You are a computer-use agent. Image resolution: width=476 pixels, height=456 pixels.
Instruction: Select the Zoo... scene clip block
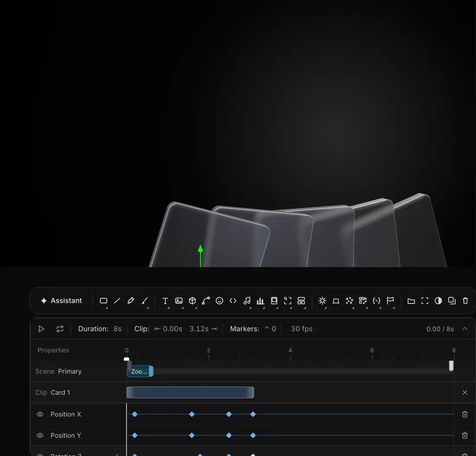pyautogui.click(x=140, y=371)
